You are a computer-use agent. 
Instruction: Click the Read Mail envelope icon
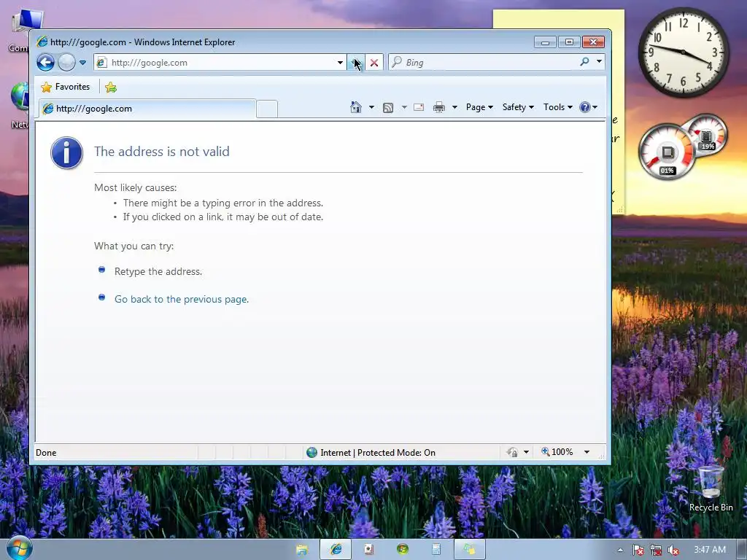tap(419, 107)
